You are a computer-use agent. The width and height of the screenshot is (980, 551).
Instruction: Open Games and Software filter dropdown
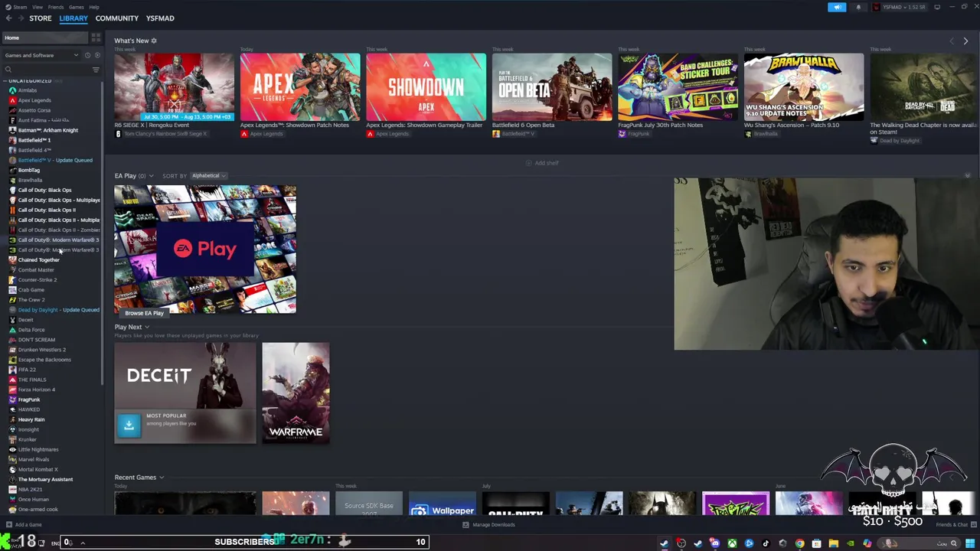[41, 55]
